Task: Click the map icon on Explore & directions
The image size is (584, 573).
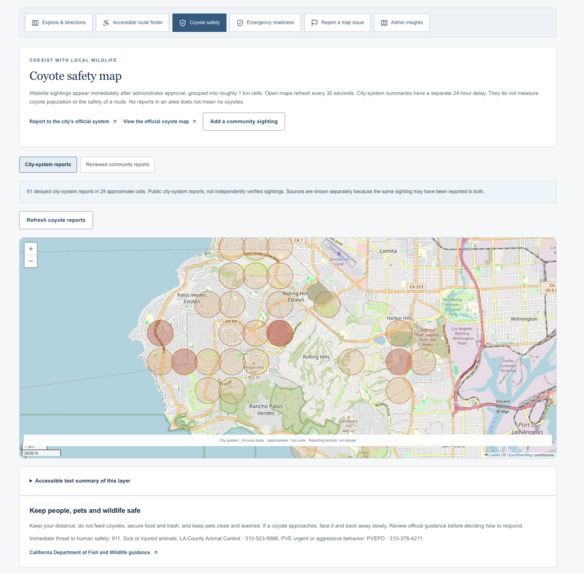Action: pyautogui.click(x=35, y=23)
